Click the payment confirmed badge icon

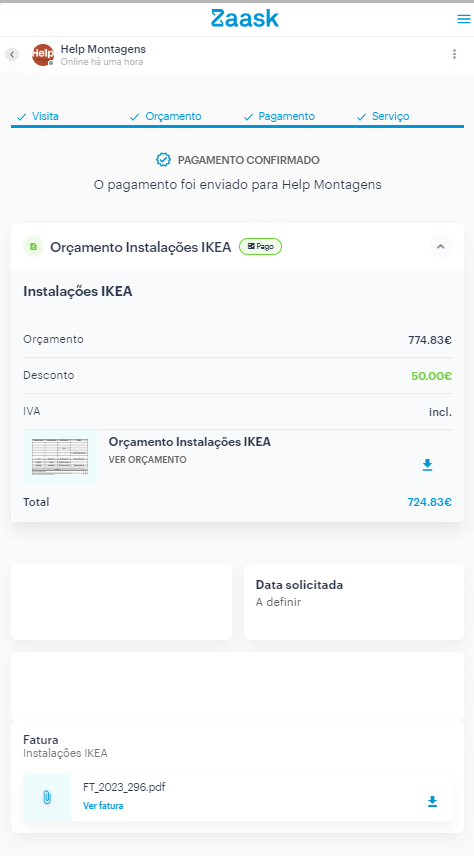(x=163, y=160)
